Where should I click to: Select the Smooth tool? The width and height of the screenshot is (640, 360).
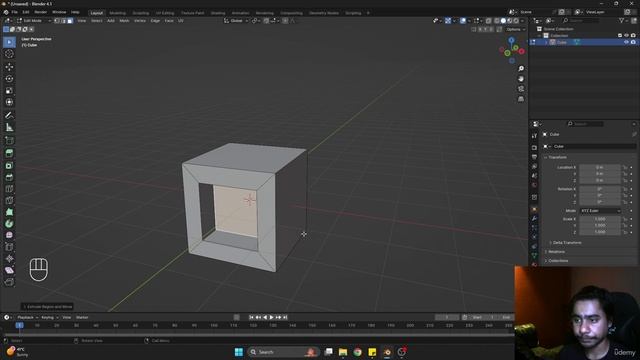click(9, 235)
